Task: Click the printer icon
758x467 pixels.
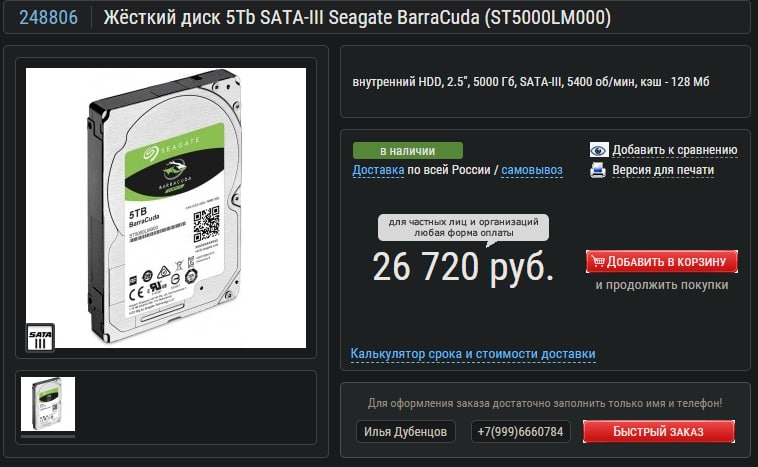Action: [598, 170]
